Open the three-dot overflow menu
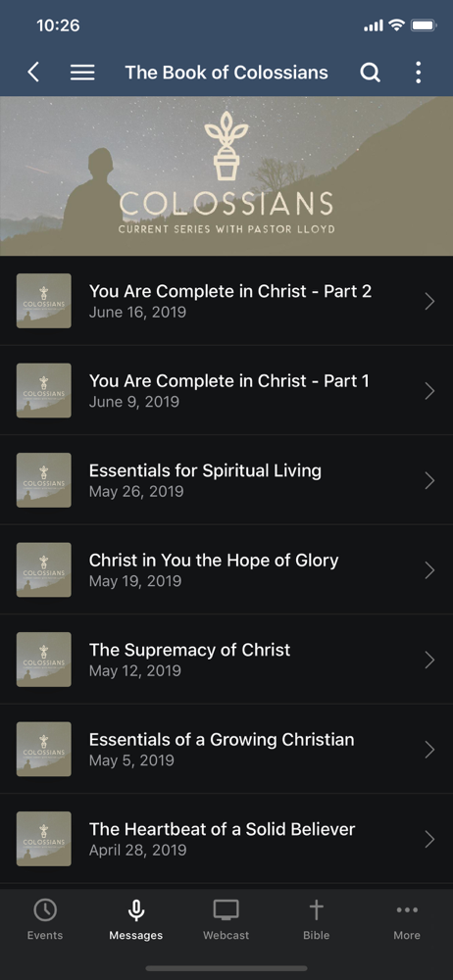 [x=418, y=73]
